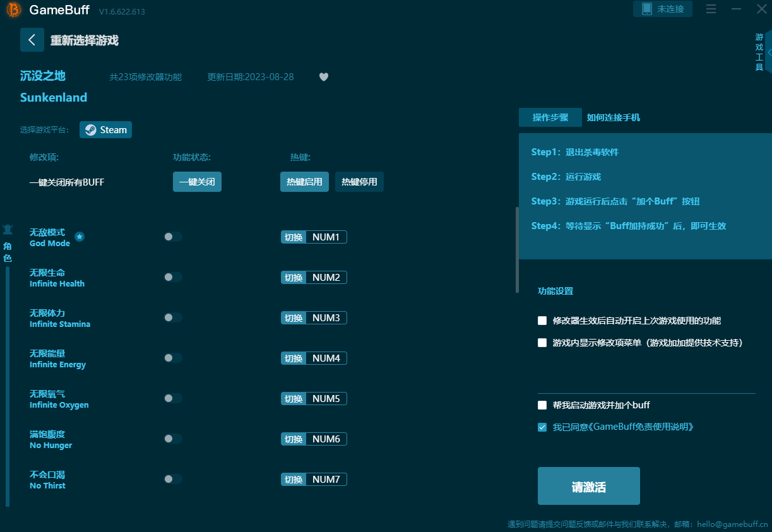Image resolution: width=772 pixels, height=532 pixels.
Task: Click the Step1 退出杀毒软件 text
Action: pyautogui.click(x=575, y=152)
